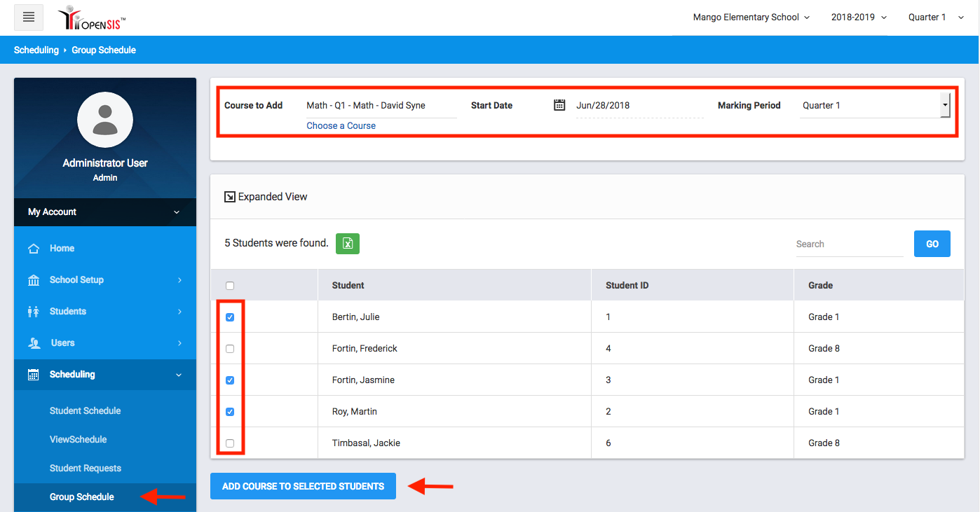This screenshot has width=980, height=512.
Task: Open Student Schedule in the sidebar
Action: (x=85, y=411)
